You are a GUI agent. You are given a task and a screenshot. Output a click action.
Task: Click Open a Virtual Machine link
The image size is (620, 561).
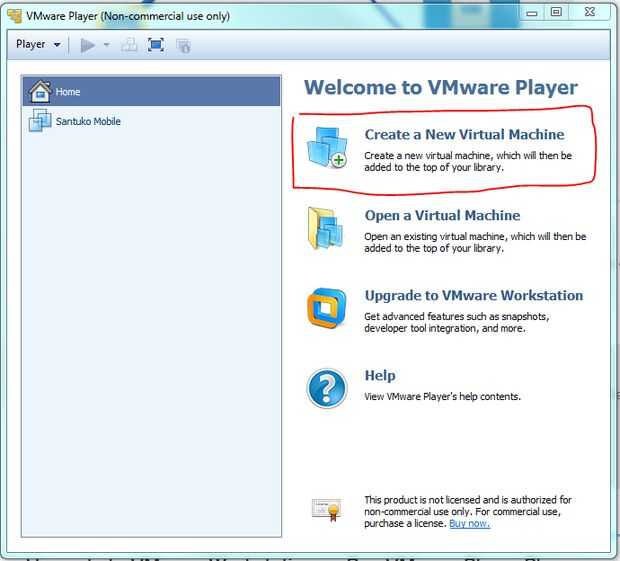coord(442,215)
